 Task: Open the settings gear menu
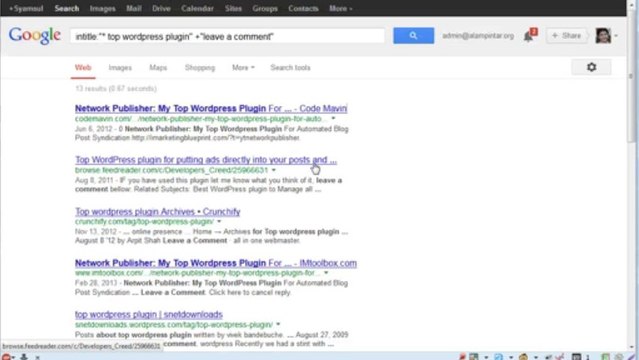[x=591, y=67]
